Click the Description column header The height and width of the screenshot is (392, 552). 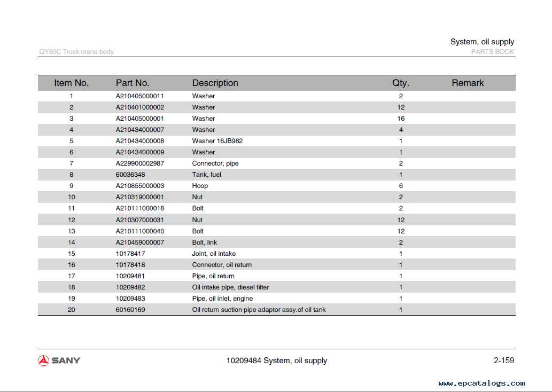pyautogui.click(x=215, y=83)
